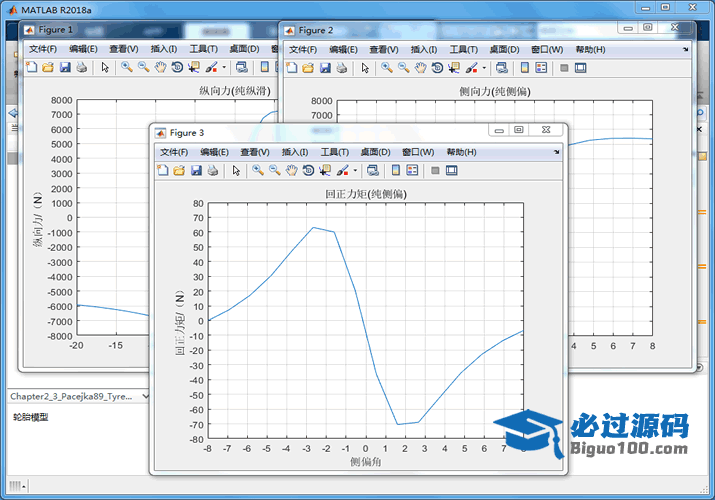Activate the Data Cursor tool in Figure 3
Image resolution: width=715 pixels, height=500 pixels.
pyautogui.click(x=325, y=171)
